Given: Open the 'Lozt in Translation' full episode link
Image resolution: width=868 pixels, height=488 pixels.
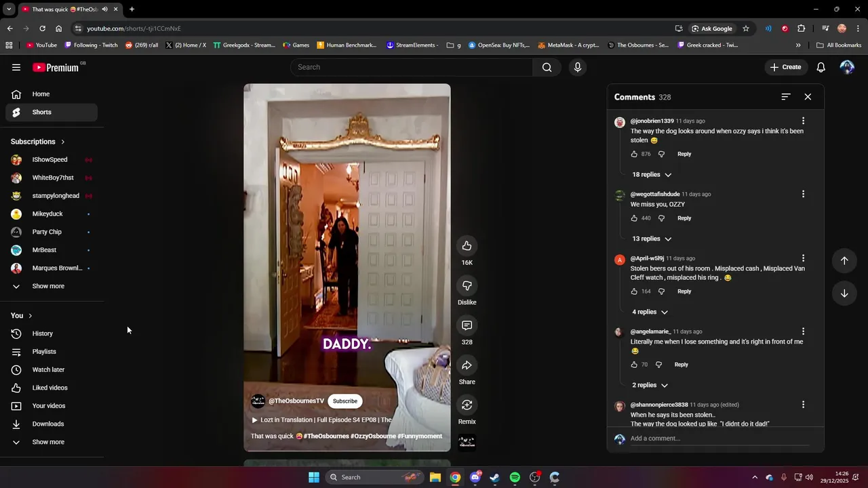Looking at the screenshot, I should 321,420.
